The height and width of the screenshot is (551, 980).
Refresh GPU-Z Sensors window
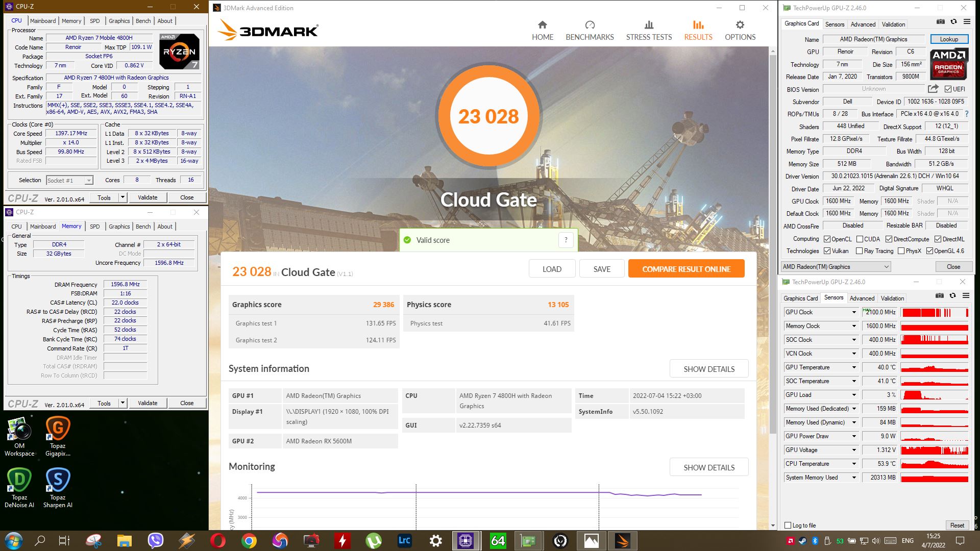click(x=952, y=296)
